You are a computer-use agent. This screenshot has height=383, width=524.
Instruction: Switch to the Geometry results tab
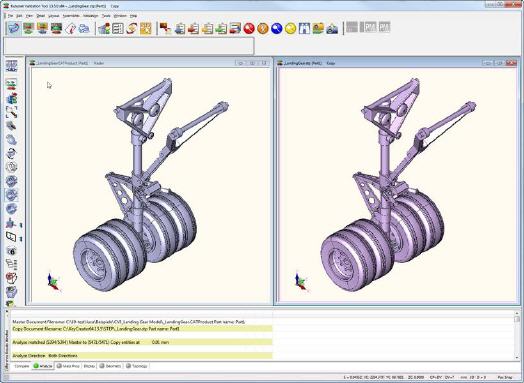click(x=110, y=366)
